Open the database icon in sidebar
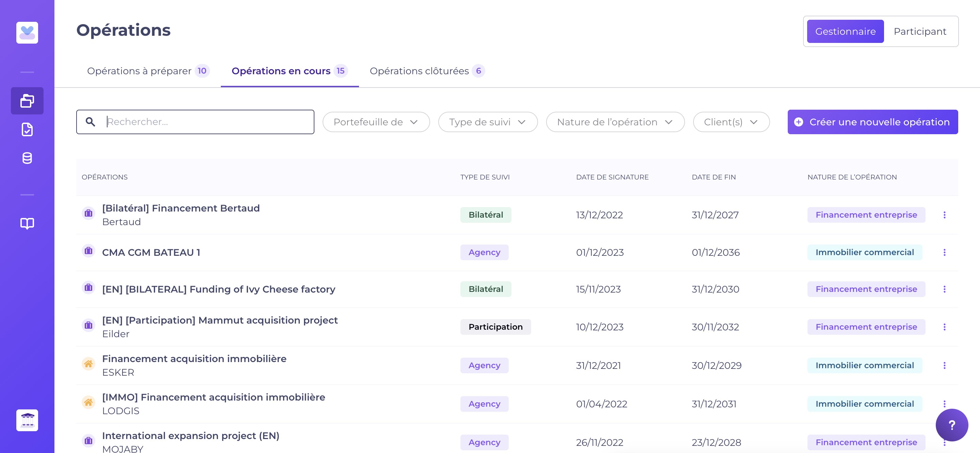980x453 pixels. click(x=27, y=158)
